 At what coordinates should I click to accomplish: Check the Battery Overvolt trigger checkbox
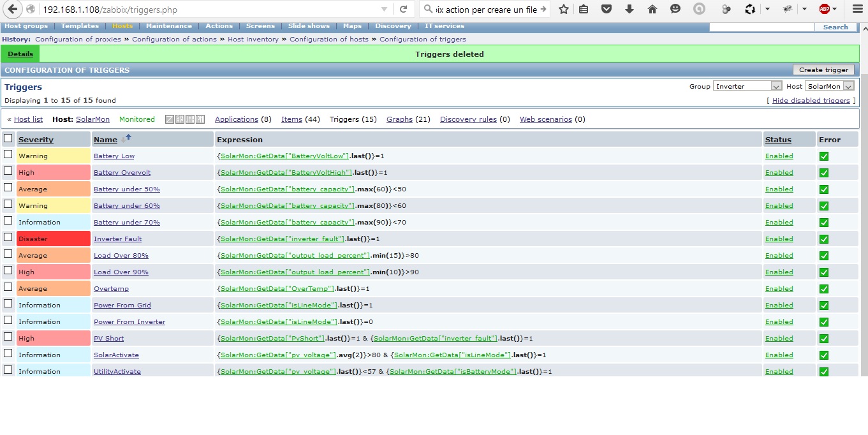pos(8,171)
